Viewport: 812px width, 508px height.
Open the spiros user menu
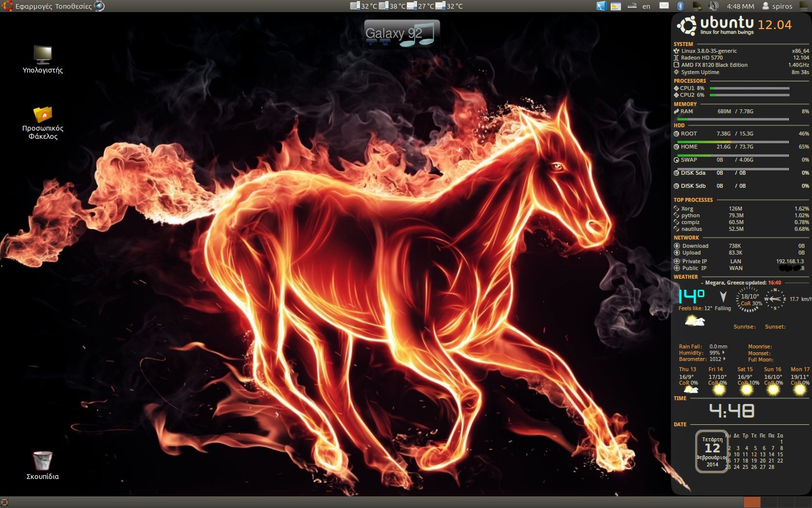click(x=777, y=6)
